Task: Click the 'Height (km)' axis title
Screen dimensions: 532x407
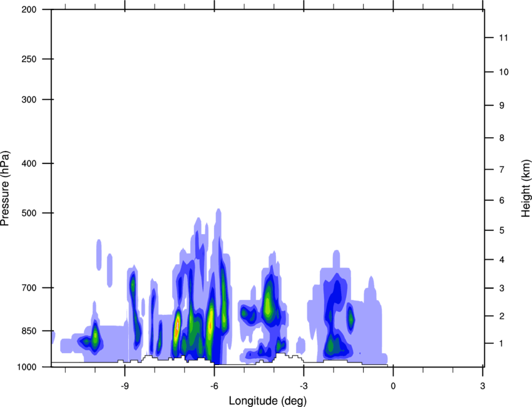Action: click(526, 188)
